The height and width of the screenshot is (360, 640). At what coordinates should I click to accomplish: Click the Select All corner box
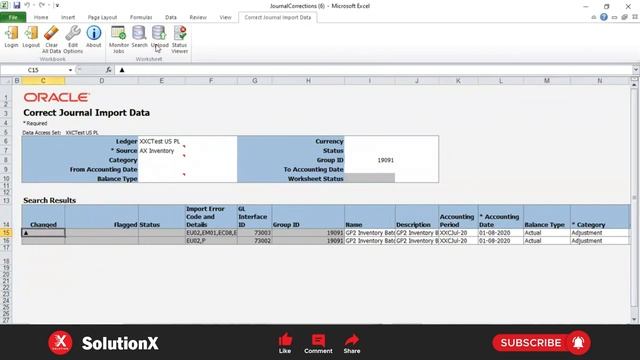tap(6, 81)
